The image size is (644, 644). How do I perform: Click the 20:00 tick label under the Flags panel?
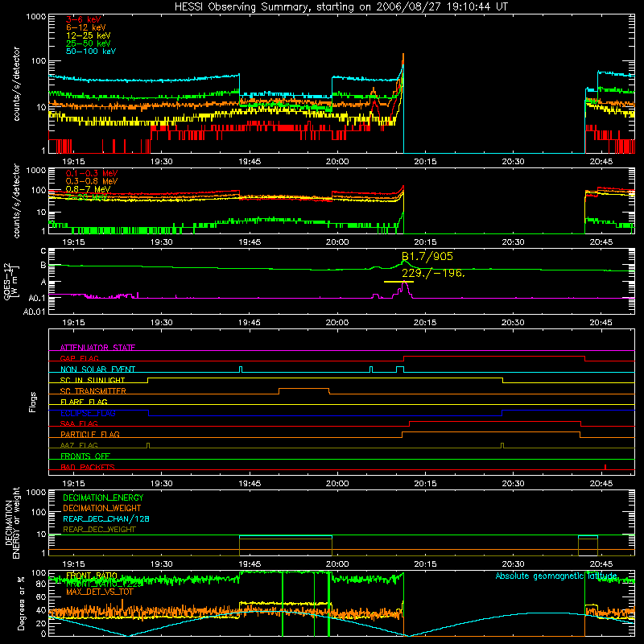click(x=337, y=484)
